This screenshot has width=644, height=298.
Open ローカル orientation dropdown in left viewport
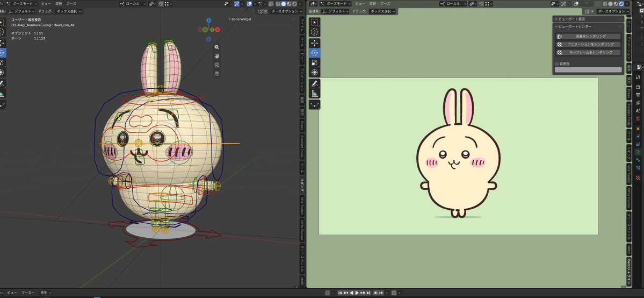click(134, 4)
